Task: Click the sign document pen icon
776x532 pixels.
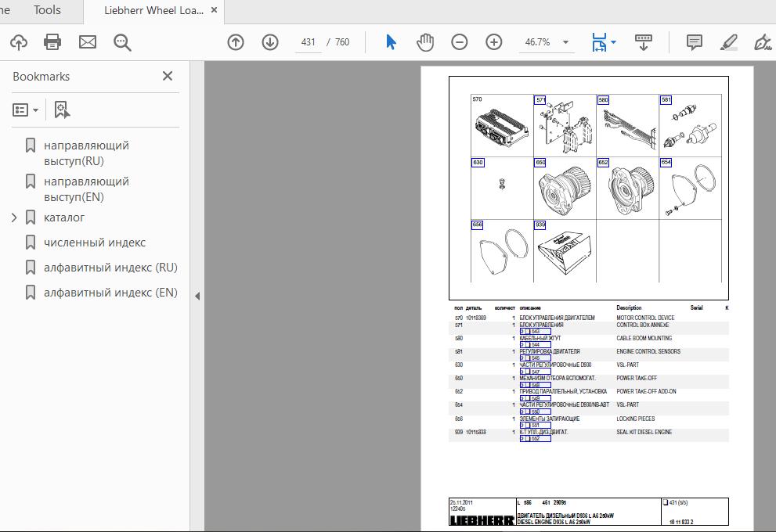Action: [763, 42]
